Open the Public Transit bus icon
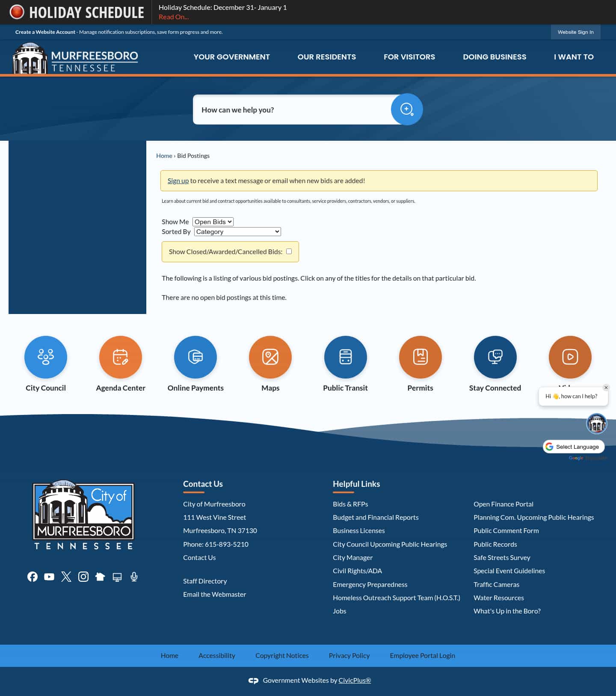616x696 pixels. tap(346, 357)
